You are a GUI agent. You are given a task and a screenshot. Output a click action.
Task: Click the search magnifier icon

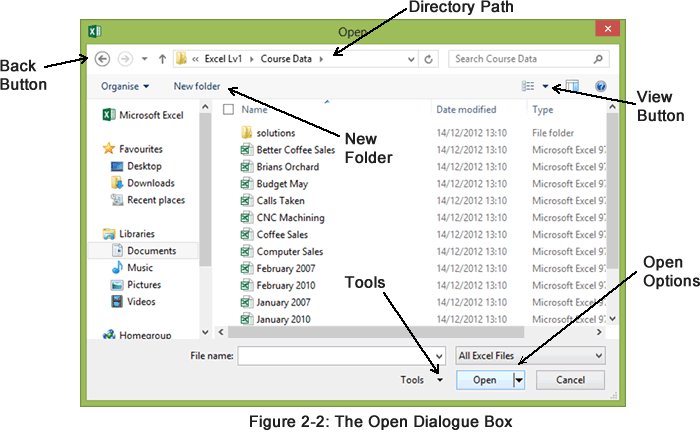599,59
